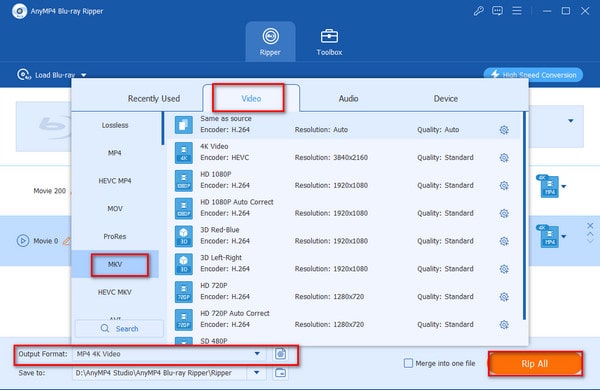Viewport: 600px width, 390px height.
Task: Switch to the Device tab
Action: point(445,98)
